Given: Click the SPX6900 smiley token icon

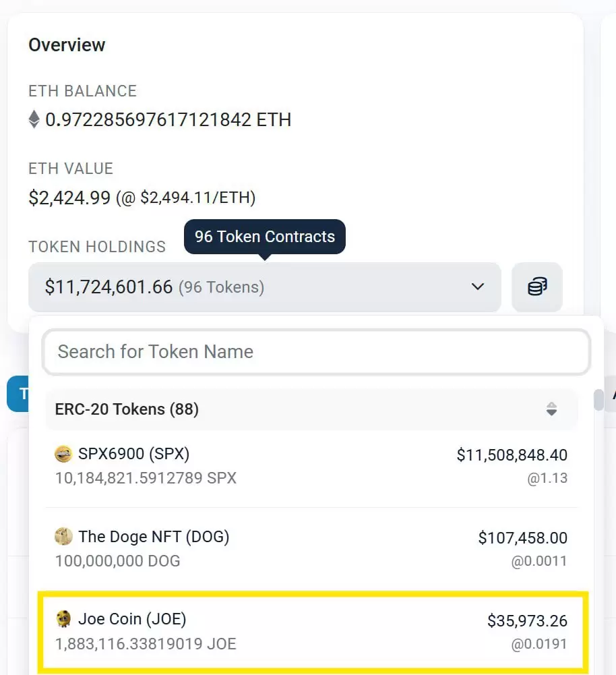Looking at the screenshot, I should click(x=63, y=454).
